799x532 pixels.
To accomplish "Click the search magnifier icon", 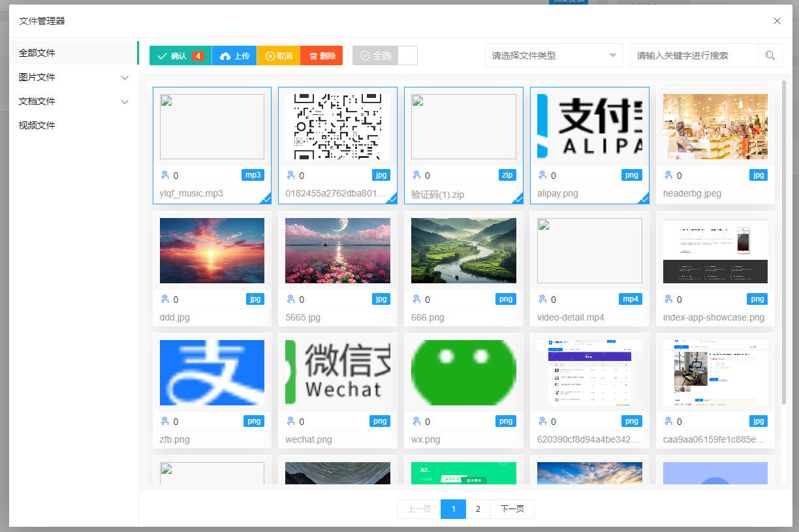I will [770, 55].
